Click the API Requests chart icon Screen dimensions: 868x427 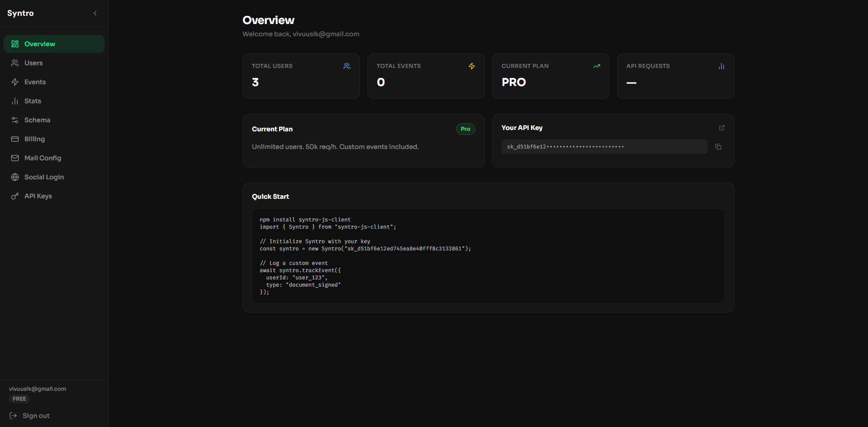point(721,66)
